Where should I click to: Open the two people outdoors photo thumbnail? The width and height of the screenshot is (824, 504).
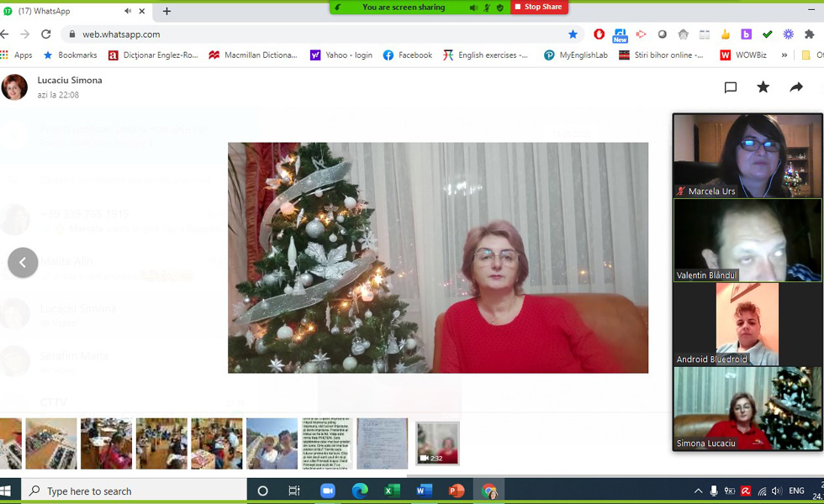pyautogui.click(x=272, y=444)
